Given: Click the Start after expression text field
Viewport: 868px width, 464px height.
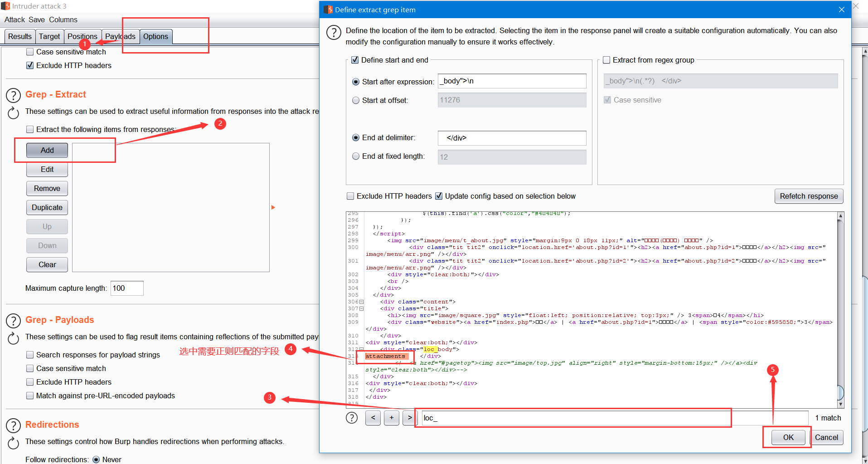Looking at the screenshot, I should [512, 81].
